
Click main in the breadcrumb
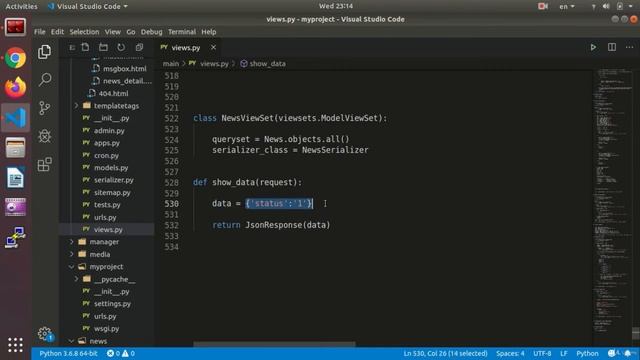171,64
